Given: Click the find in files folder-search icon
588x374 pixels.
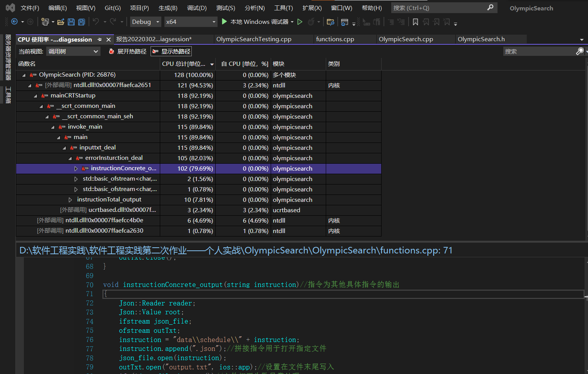Looking at the screenshot, I should (330, 22).
